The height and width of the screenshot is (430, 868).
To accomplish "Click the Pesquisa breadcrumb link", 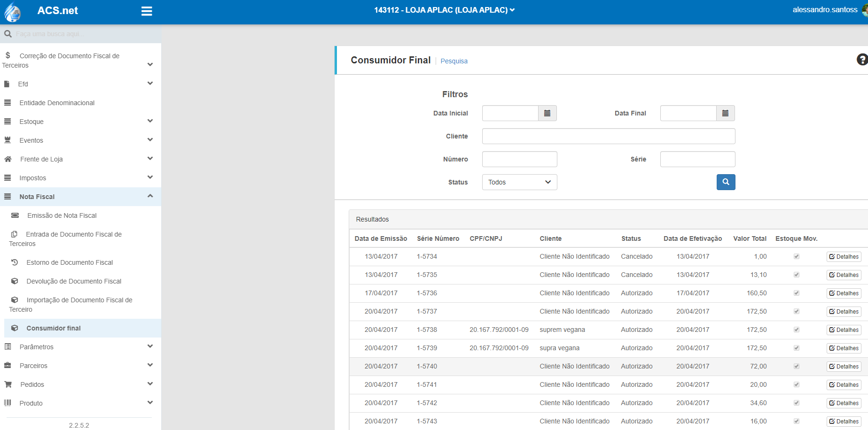I will point(454,61).
